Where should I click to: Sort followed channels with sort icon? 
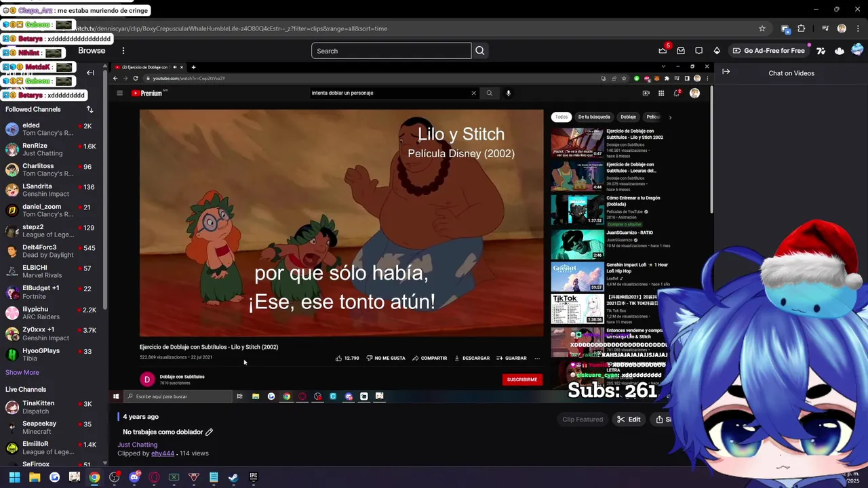[x=90, y=109]
